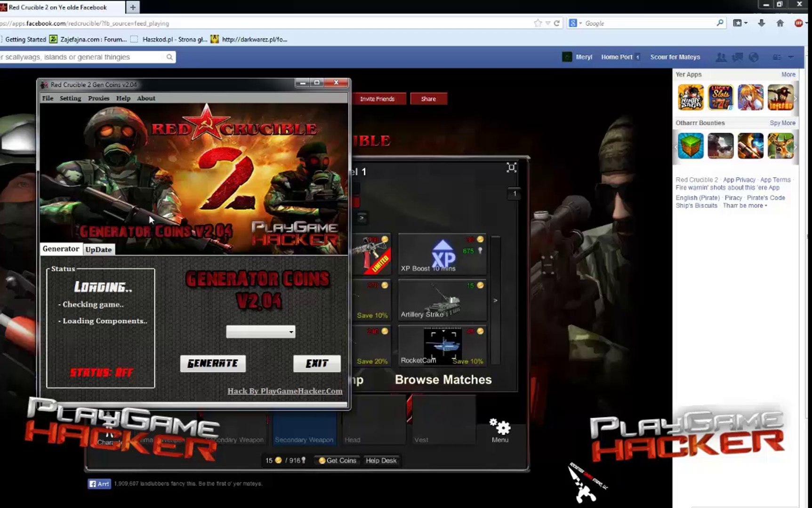This screenshot has height=508, width=812.
Task: Open Browse Matches in the game
Action: click(x=443, y=380)
